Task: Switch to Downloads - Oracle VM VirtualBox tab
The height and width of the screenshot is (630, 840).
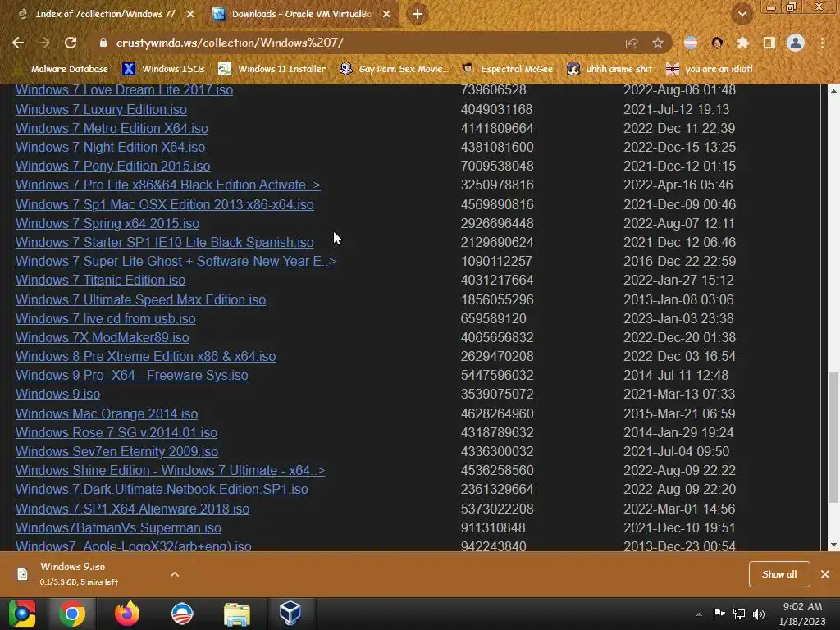Action: click(x=302, y=14)
